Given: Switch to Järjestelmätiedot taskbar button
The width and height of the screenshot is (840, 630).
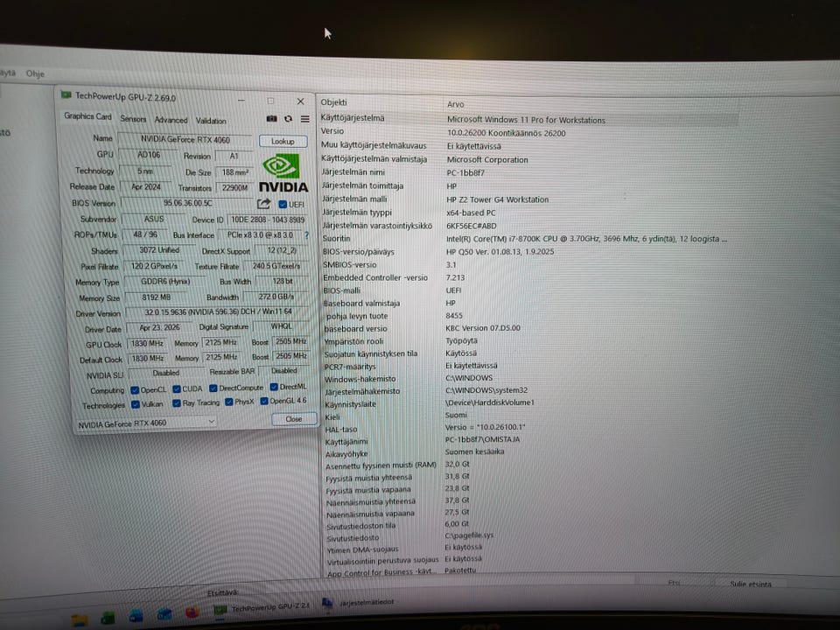Looking at the screenshot, I should [x=359, y=602].
